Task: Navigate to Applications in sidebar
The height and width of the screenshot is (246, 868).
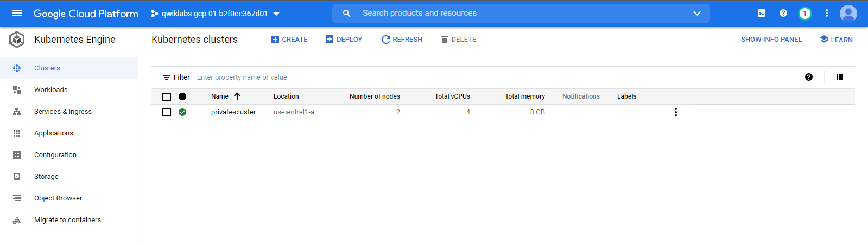Action: [x=69, y=133]
